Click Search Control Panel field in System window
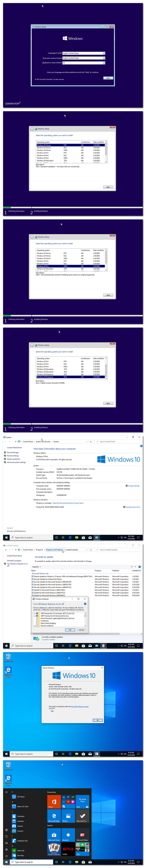This screenshot has height=868, width=146. point(118,441)
